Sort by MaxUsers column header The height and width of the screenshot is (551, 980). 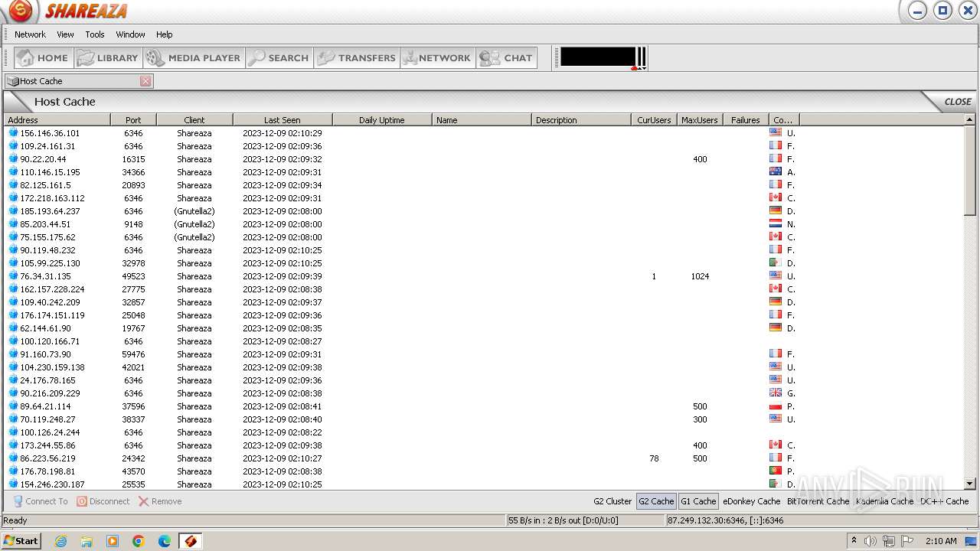click(x=700, y=120)
